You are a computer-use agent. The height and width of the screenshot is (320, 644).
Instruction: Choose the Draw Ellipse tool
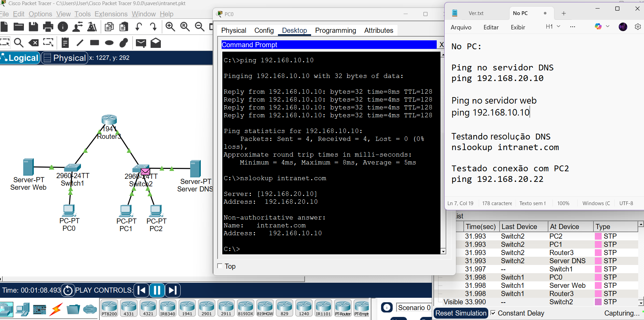pos(109,43)
